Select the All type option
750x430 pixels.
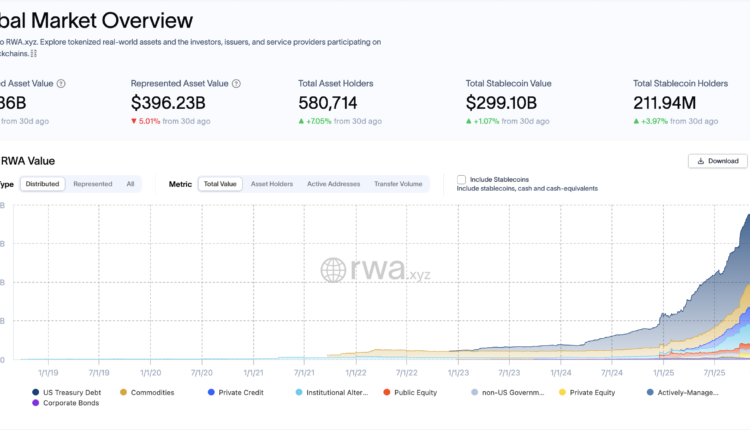tap(130, 184)
